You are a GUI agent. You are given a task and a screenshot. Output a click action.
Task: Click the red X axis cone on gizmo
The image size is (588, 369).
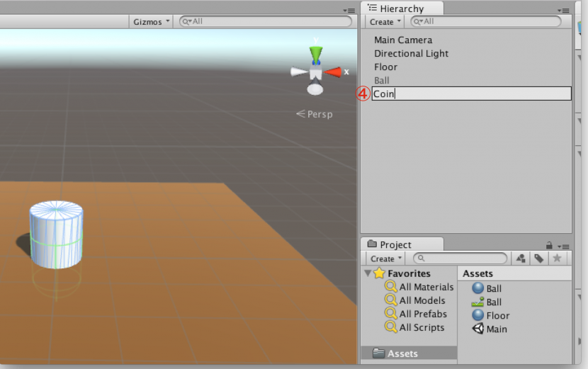coord(332,72)
